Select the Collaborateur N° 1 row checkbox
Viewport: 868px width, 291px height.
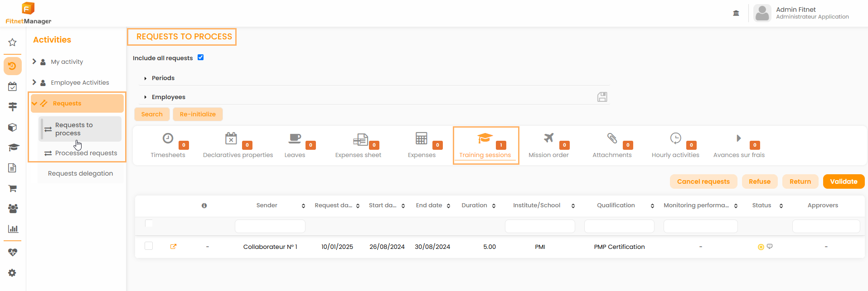[x=149, y=246]
